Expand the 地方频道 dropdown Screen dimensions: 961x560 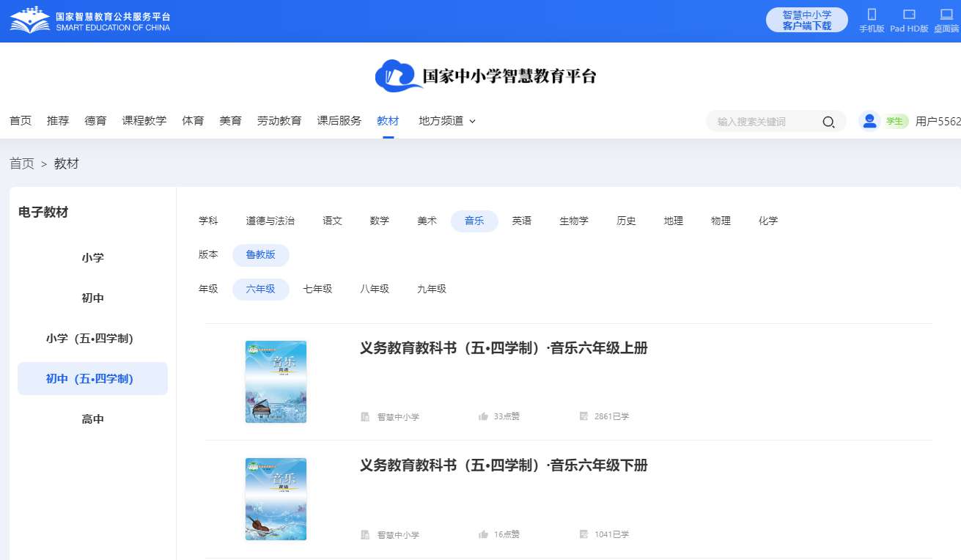tap(447, 121)
